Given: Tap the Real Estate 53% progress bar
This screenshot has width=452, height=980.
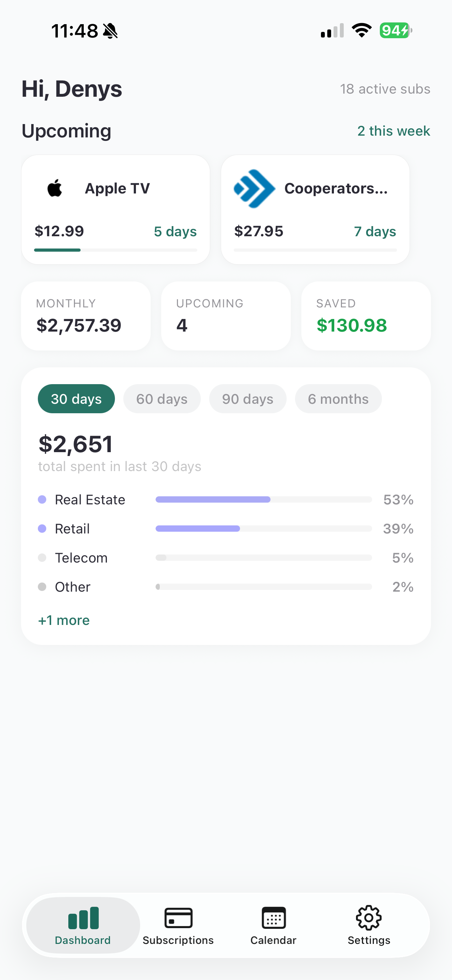Looking at the screenshot, I should tap(263, 499).
